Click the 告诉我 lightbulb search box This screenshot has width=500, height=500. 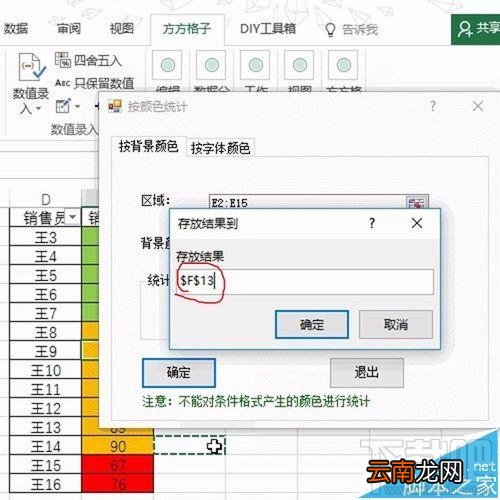[x=352, y=30]
